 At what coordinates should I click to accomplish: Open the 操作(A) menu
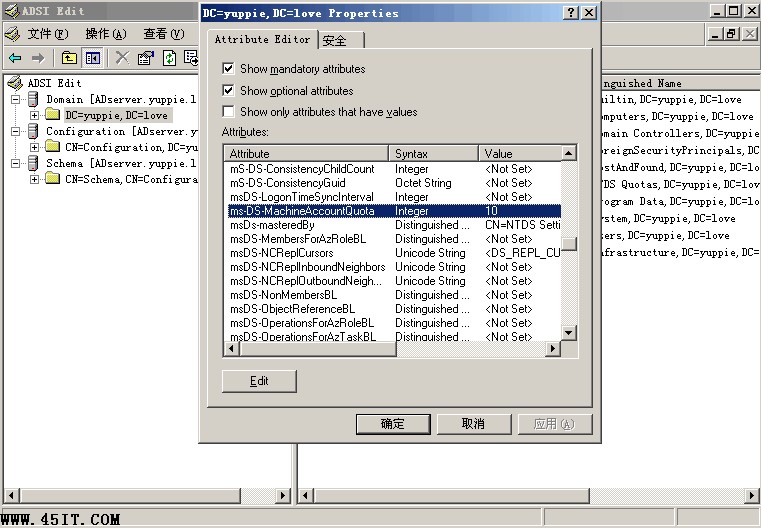(x=106, y=34)
